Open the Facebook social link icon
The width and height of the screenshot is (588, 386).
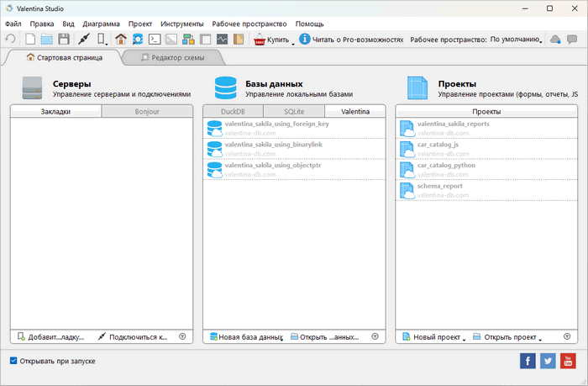(x=528, y=361)
